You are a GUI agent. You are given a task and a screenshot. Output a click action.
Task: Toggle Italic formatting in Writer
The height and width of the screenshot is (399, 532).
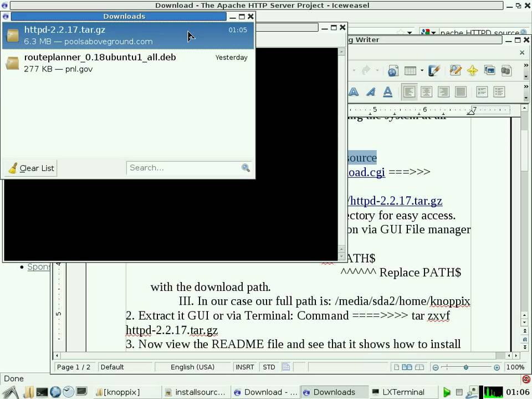click(371, 91)
